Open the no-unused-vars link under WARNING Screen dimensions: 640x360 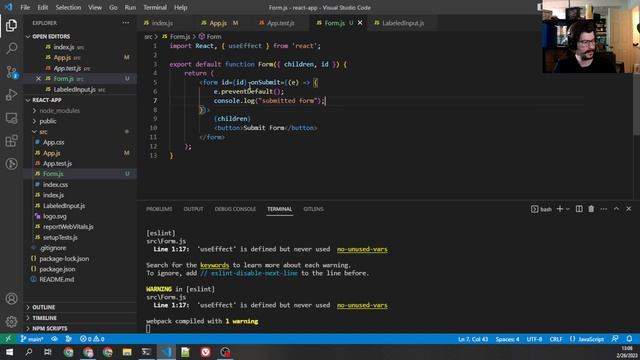pyautogui.click(x=362, y=305)
